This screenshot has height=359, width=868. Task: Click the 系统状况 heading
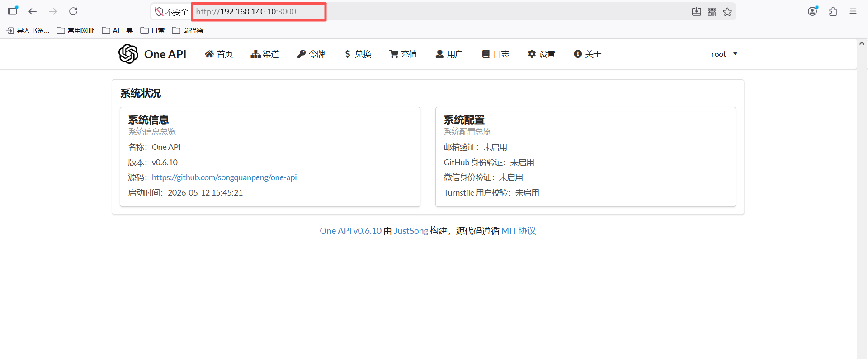tap(141, 93)
